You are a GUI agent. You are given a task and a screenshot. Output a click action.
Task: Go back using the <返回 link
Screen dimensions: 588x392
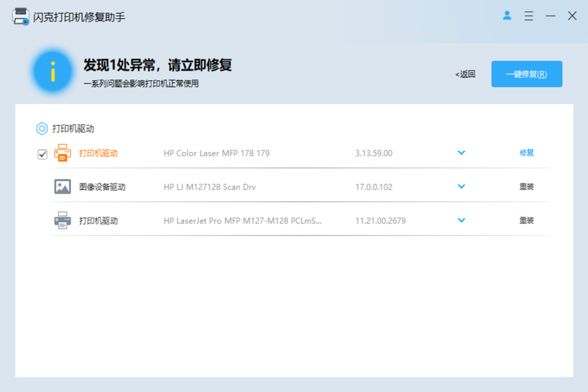465,74
